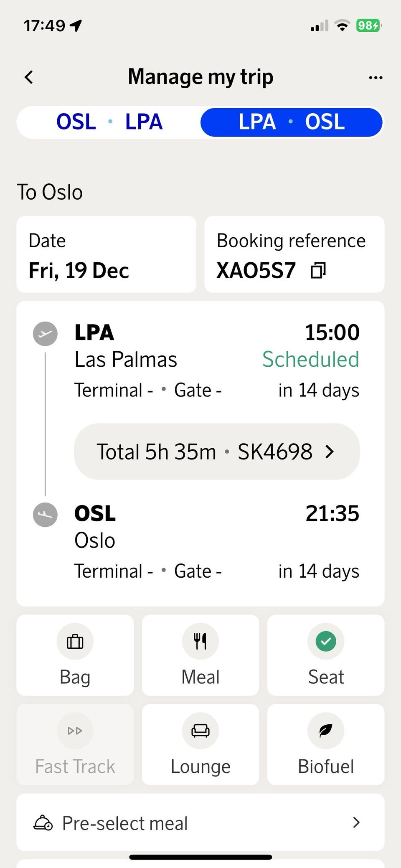Switch to the OSL · LPA flight tab
Image resolution: width=401 pixels, height=868 pixels.
pyautogui.click(x=109, y=122)
